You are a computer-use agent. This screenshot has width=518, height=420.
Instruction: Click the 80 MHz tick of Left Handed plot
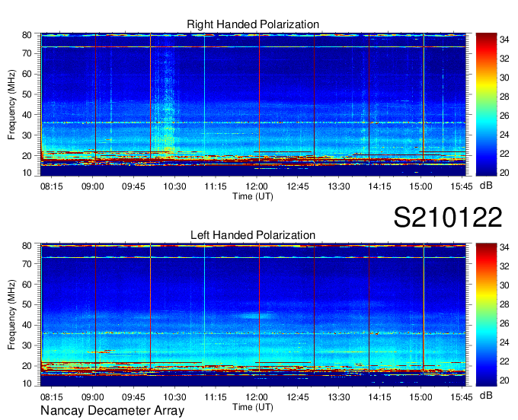coord(27,246)
